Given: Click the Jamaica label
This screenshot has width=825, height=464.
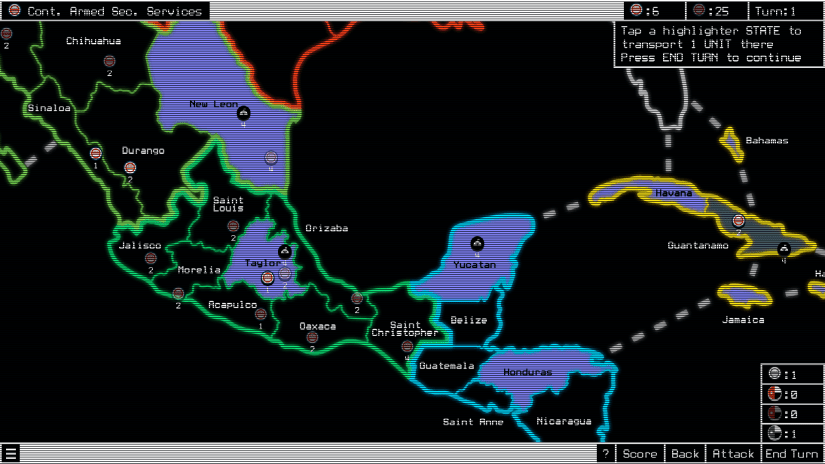Looking at the screenshot, I should point(743,319).
